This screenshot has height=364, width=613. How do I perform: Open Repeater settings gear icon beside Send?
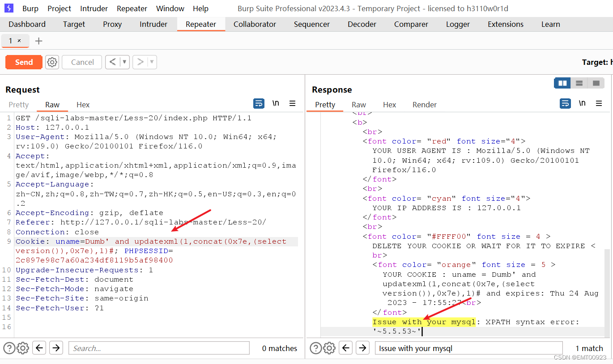pos(52,62)
